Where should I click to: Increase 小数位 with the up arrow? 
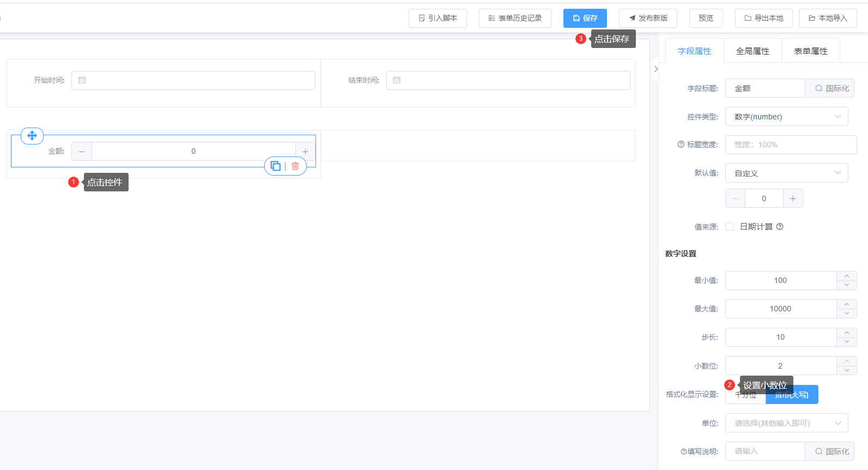(847, 361)
